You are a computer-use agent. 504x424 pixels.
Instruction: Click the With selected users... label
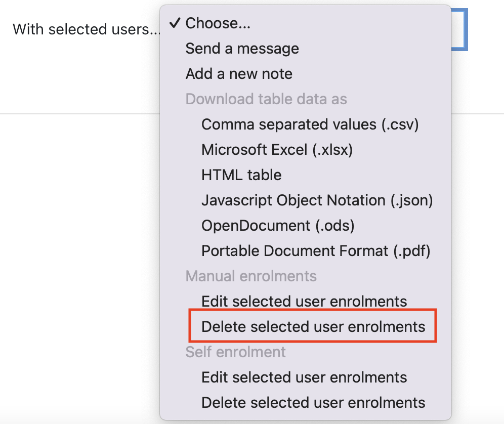click(86, 29)
